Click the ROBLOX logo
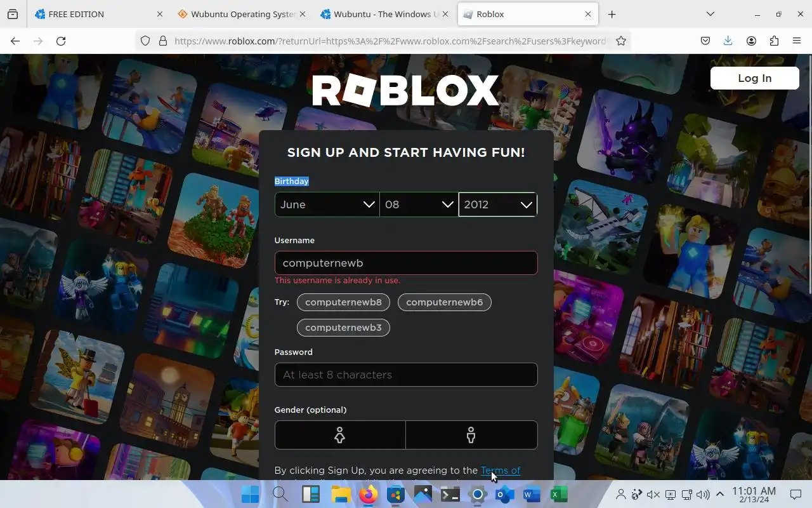 (405, 90)
